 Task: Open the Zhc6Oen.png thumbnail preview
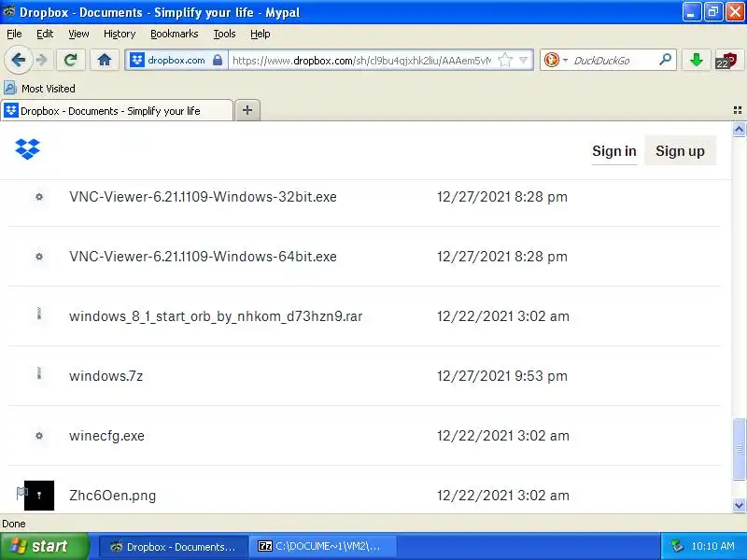coord(39,496)
